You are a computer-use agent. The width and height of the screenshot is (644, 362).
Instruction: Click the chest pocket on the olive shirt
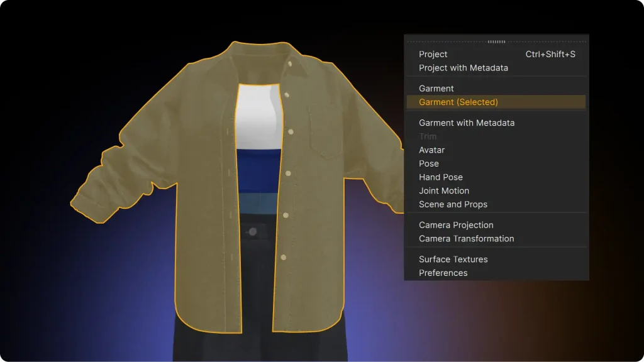pyautogui.click(x=325, y=130)
